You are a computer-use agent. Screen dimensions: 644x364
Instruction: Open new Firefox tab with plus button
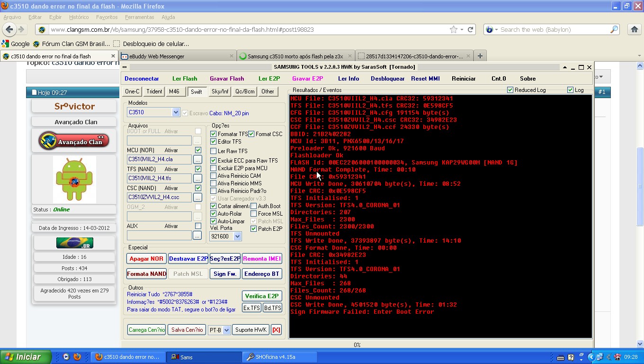click(480, 56)
